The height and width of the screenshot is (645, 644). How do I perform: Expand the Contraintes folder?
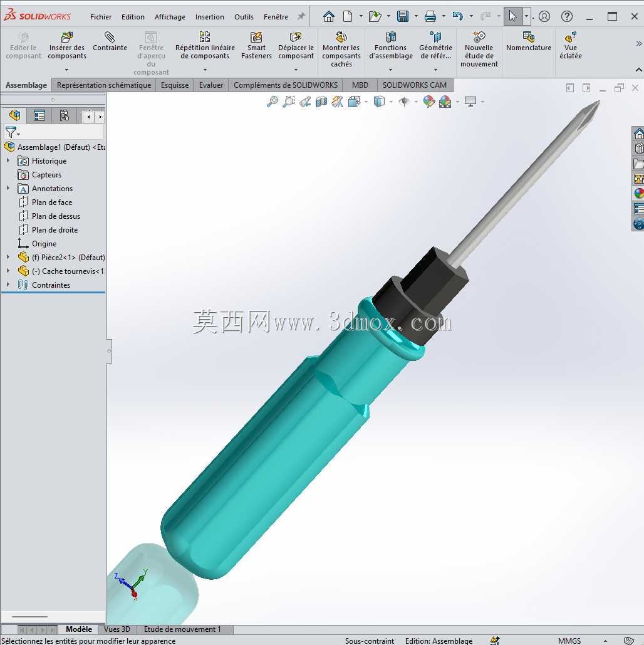point(8,285)
